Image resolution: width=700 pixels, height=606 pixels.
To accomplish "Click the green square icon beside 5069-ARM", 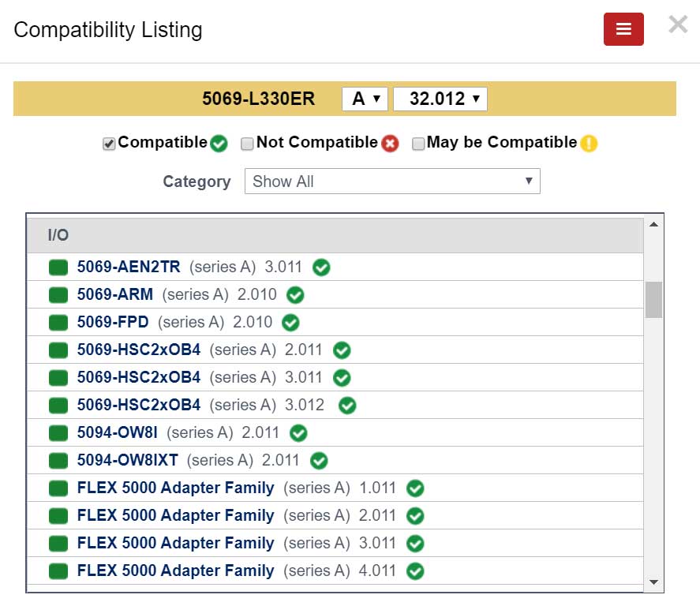I will (x=58, y=295).
